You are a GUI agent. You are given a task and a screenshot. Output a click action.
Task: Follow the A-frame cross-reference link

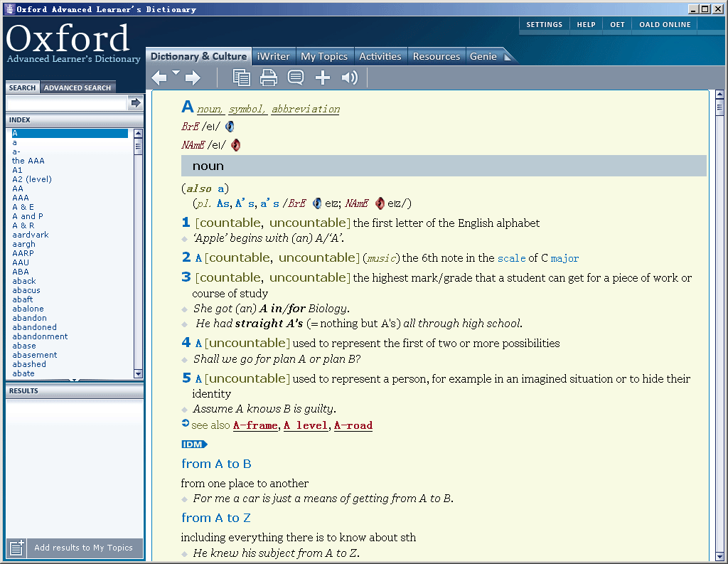pyautogui.click(x=255, y=425)
